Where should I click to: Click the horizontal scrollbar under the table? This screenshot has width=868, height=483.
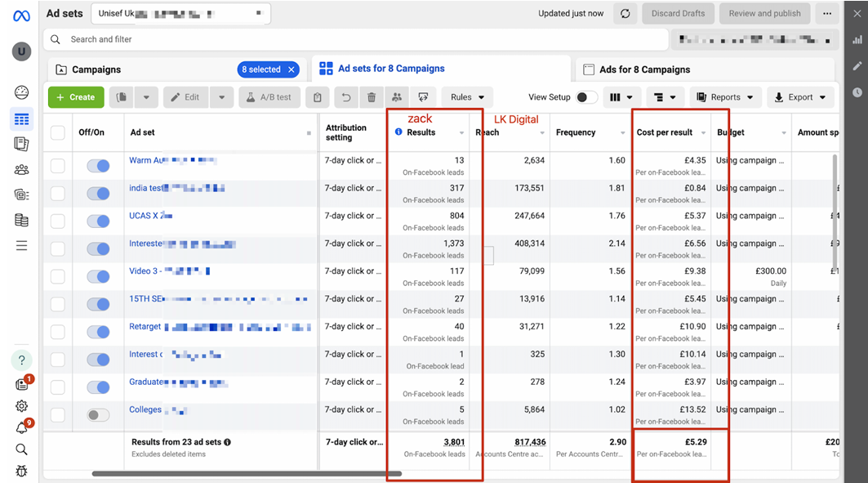pyautogui.click(x=247, y=473)
